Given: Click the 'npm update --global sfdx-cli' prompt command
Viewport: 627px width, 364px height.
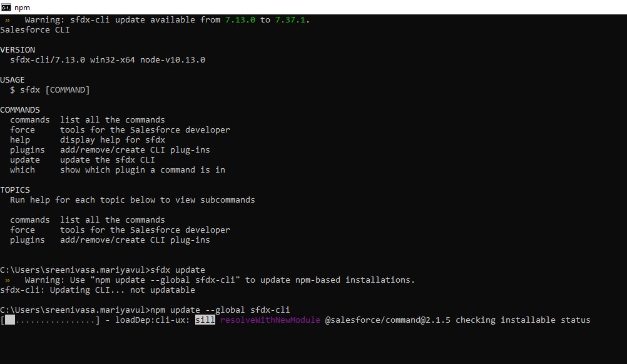Looking at the screenshot, I should tap(220, 310).
